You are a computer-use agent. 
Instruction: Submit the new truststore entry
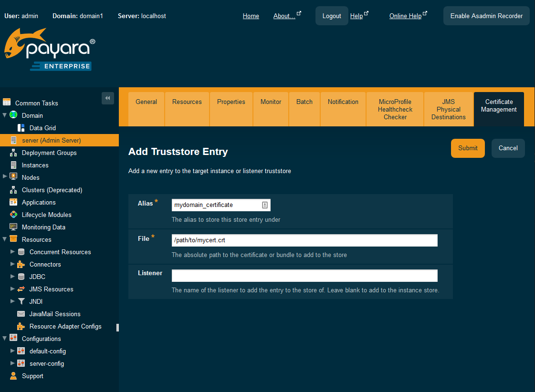coord(467,148)
